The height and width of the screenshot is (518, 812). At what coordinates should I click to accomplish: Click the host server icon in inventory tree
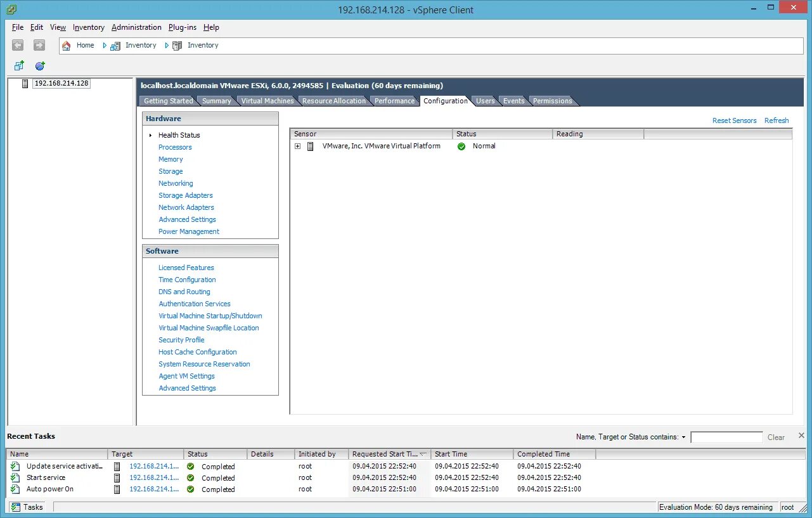click(x=25, y=83)
